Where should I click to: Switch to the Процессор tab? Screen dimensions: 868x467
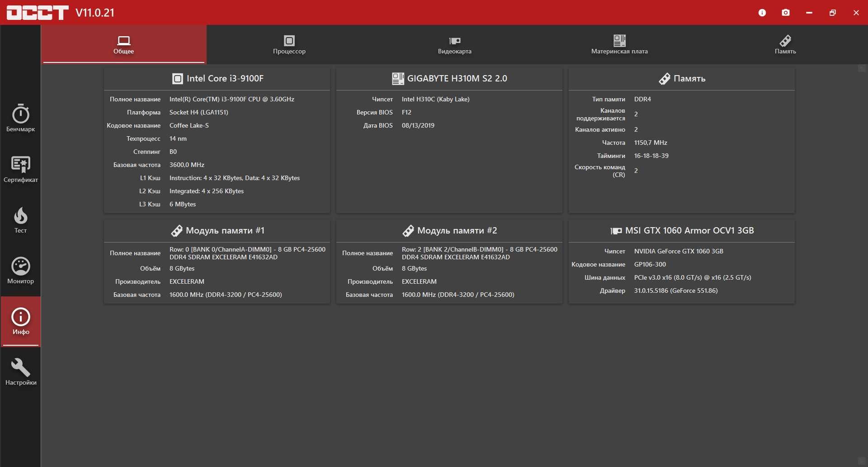tap(289, 44)
